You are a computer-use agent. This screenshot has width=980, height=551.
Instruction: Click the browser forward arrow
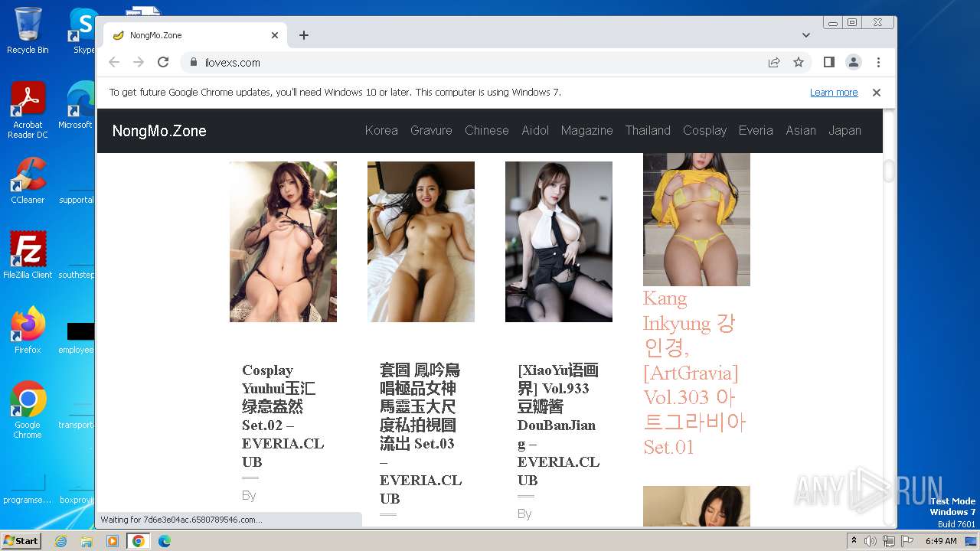click(x=139, y=62)
